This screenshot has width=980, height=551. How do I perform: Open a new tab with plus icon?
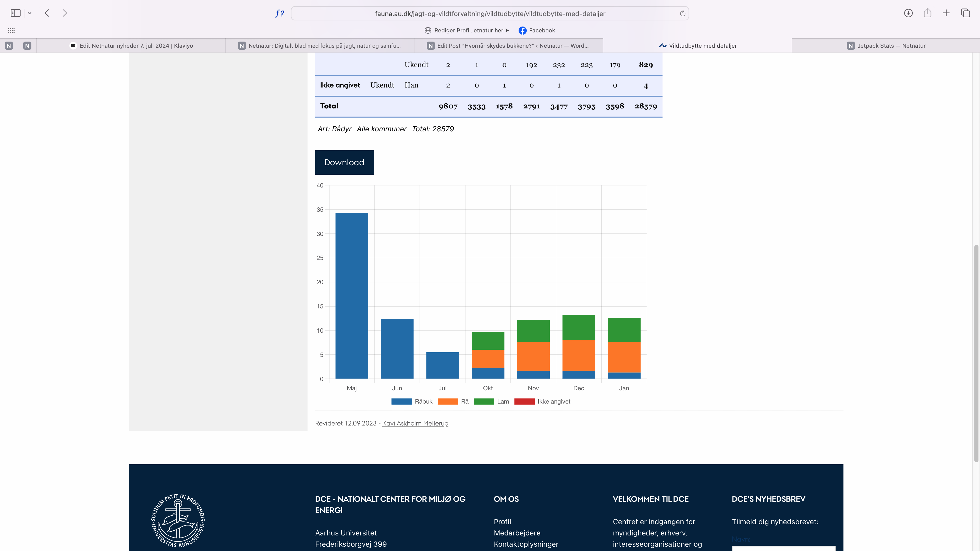946,13
